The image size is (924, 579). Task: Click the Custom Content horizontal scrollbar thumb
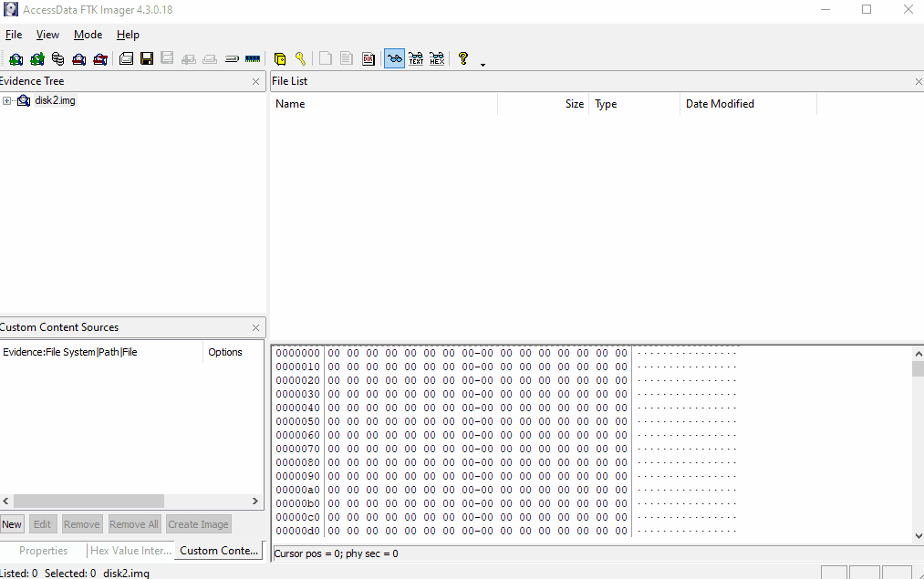click(x=88, y=501)
